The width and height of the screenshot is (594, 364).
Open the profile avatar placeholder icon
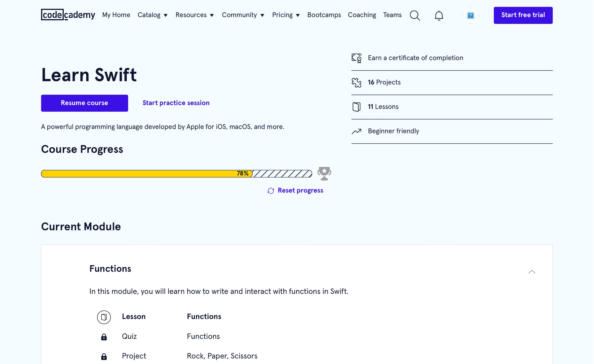tap(470, 15)
